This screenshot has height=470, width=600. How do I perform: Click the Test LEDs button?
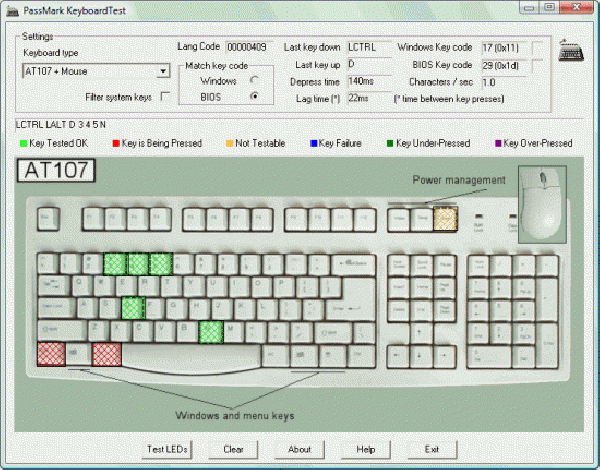168,449
